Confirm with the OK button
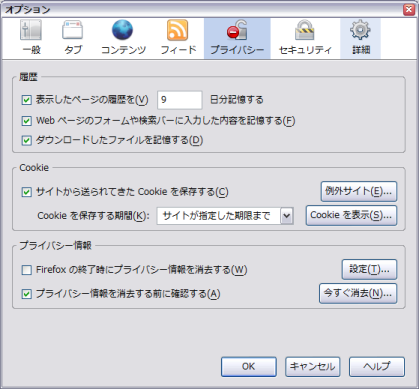 pos(249,367)
